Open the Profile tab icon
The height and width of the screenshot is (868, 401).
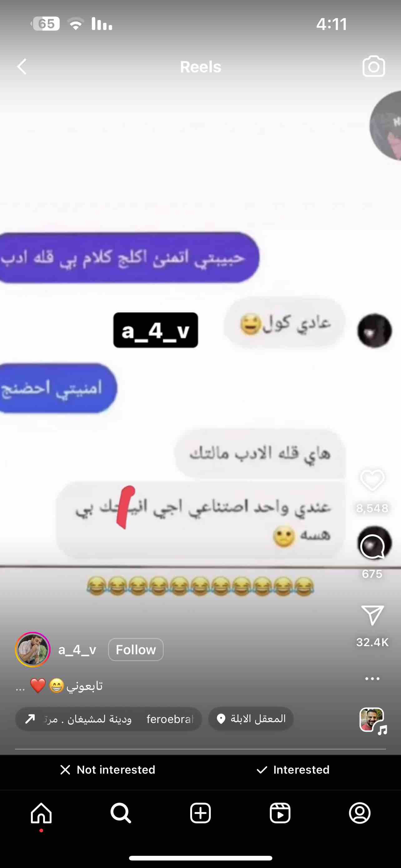360,813
